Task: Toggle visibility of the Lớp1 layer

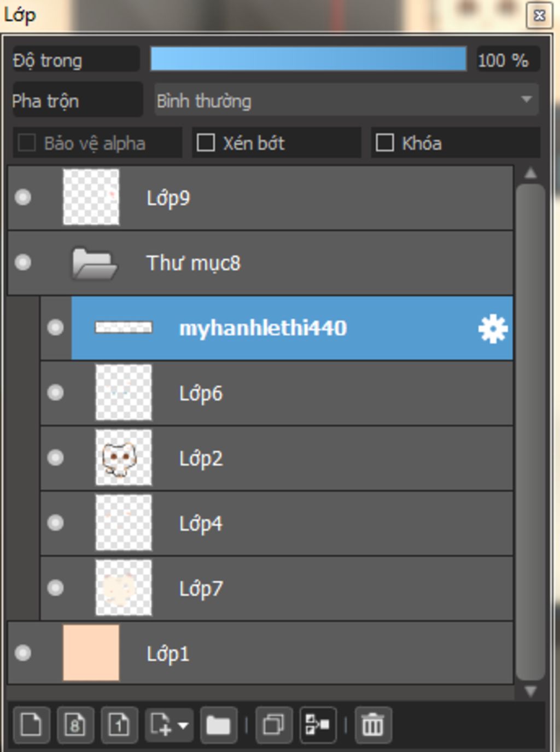Action: pyautogui.click(x=23, y=653)
